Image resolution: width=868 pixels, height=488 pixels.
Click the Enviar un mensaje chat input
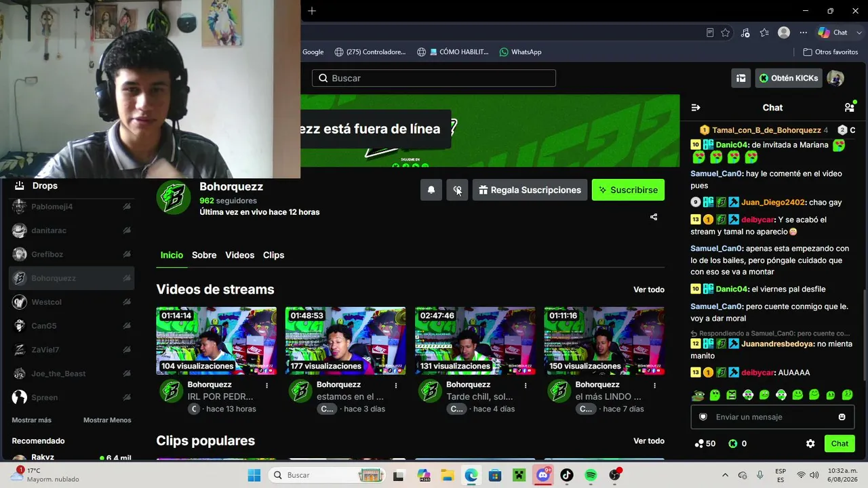(772, 417)
